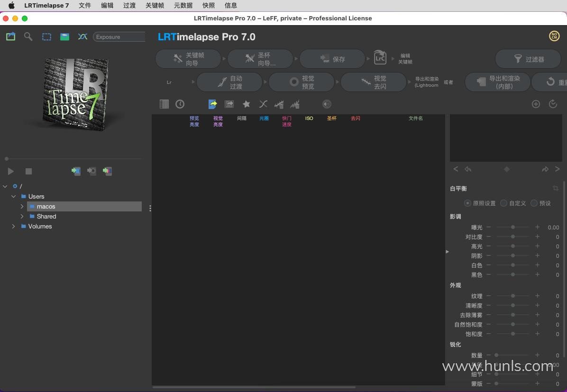Screen dimensions: 567x392
Task: Select the Volumes folder in tree
Action: click(x=40, y=227)
